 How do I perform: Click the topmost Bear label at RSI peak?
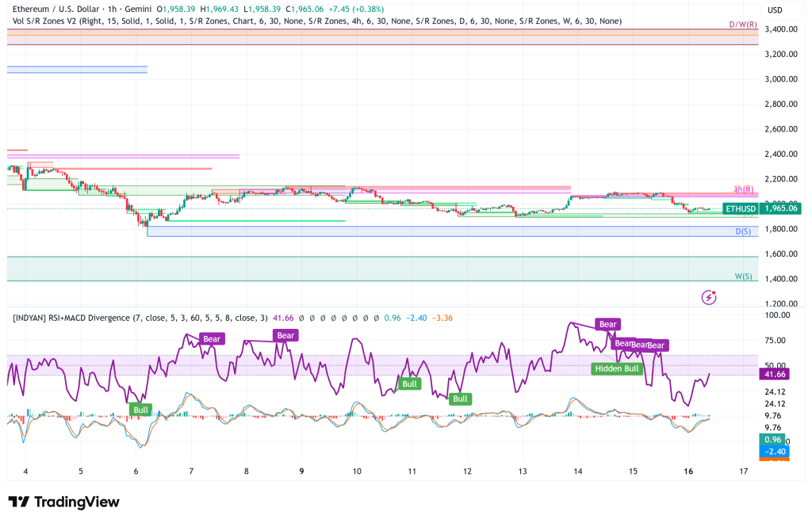[608, 324]
